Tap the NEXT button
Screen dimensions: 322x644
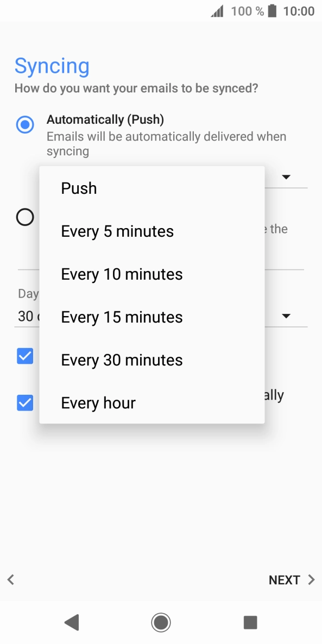click(285, 579)
